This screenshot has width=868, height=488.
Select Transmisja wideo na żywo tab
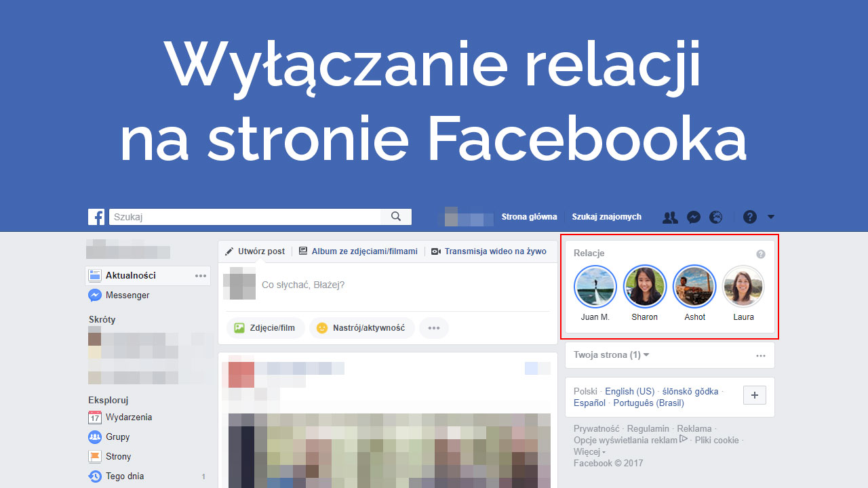pos(488,251)
